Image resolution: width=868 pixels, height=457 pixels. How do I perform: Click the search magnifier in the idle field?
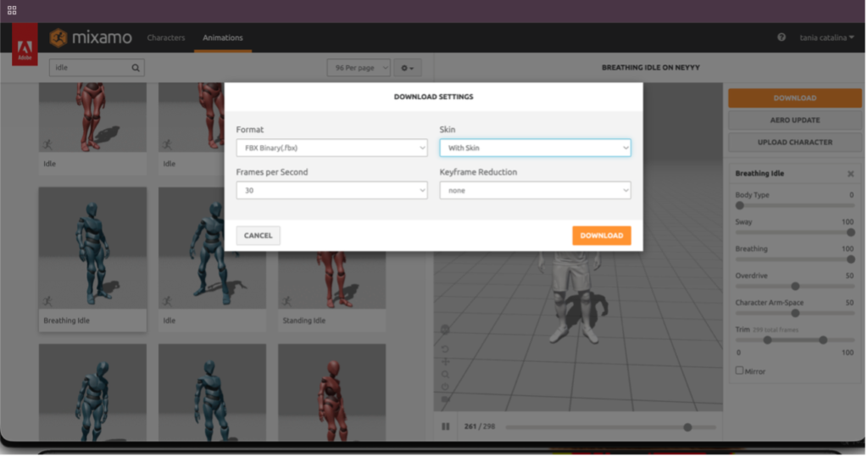[136, 68]
